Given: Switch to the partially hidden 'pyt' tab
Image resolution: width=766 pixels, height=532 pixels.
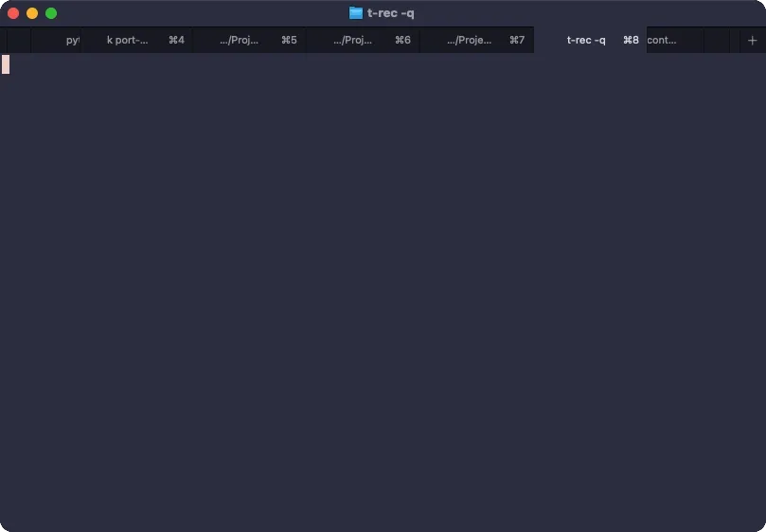Looking at the screenshot, I should coord(56,40).
